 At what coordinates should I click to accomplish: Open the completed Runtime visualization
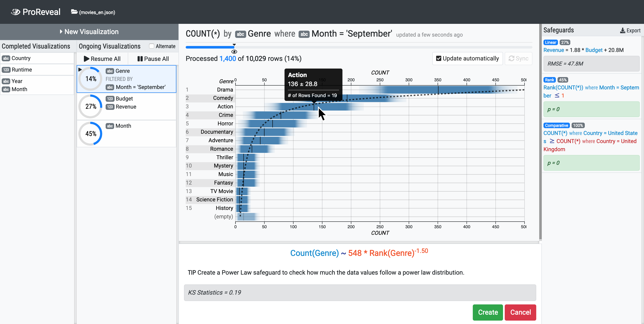coord(37,70)
